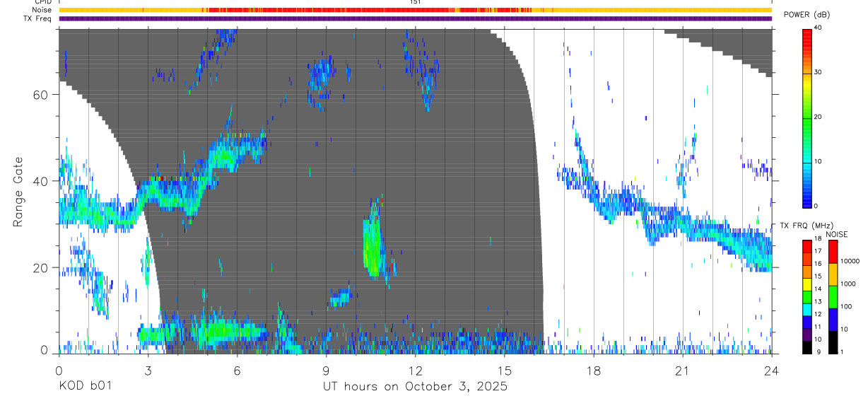
Task: Click the purple TX frequency strip above the plot
Action: click(415, 18)
